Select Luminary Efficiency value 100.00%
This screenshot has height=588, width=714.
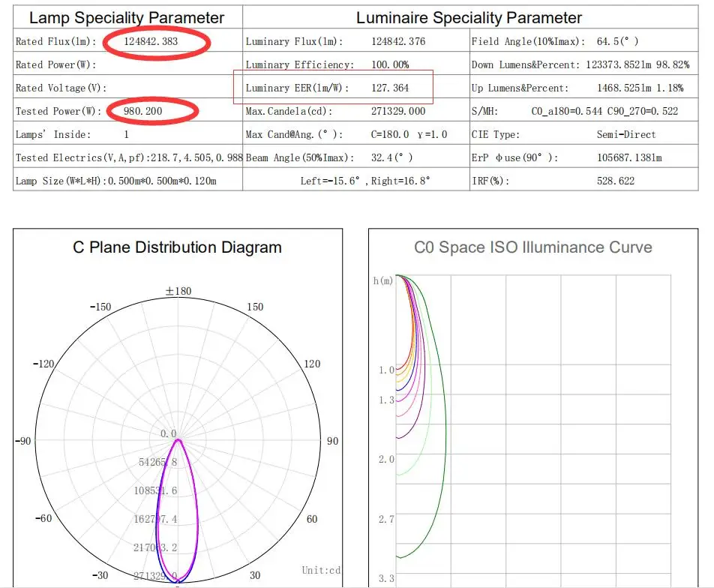coord(390,64)
